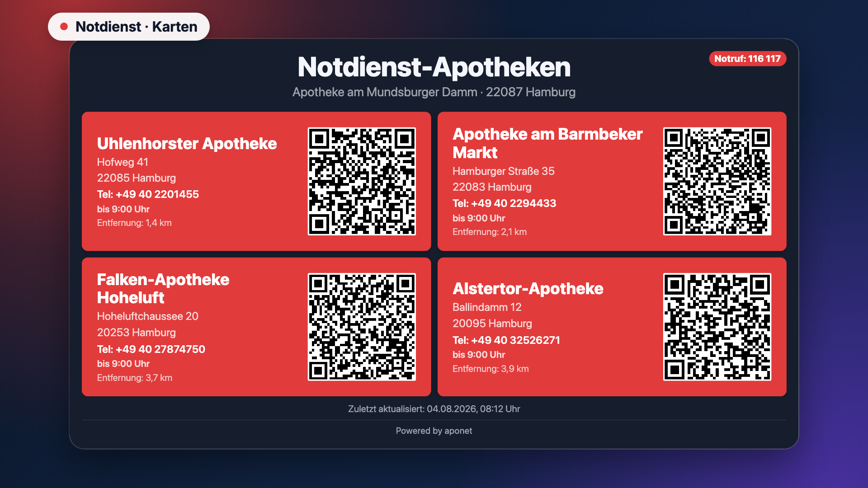Click bis 9:00 Uhr under Uhlenhorster Apotheke
Screen dimensions: 868x488
click(123, 209)
